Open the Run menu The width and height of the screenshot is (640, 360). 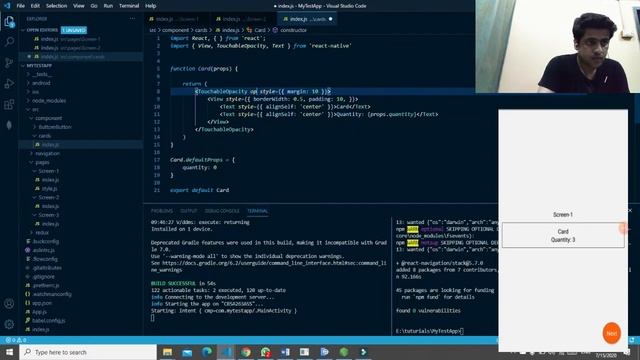[x=108, y=6]
